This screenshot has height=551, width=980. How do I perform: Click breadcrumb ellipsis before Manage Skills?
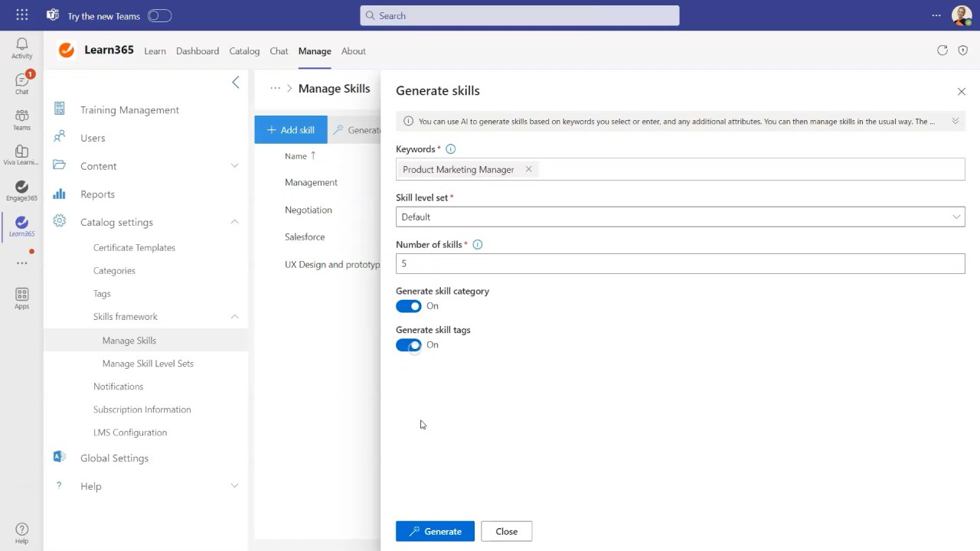tap(275, 88)
